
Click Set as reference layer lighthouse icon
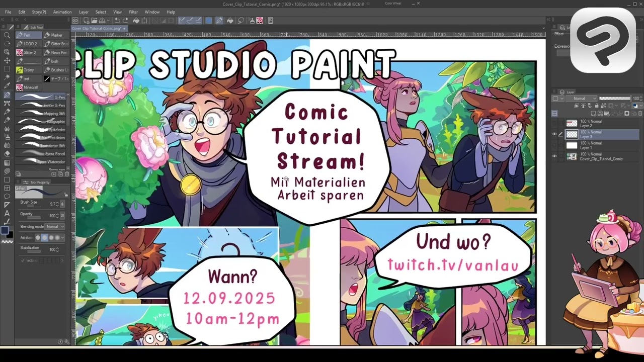coord(583,106)
